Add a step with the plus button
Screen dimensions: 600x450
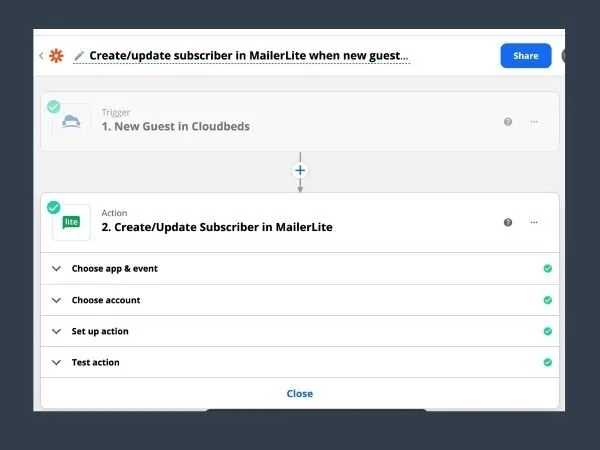[x=299, y=171]
